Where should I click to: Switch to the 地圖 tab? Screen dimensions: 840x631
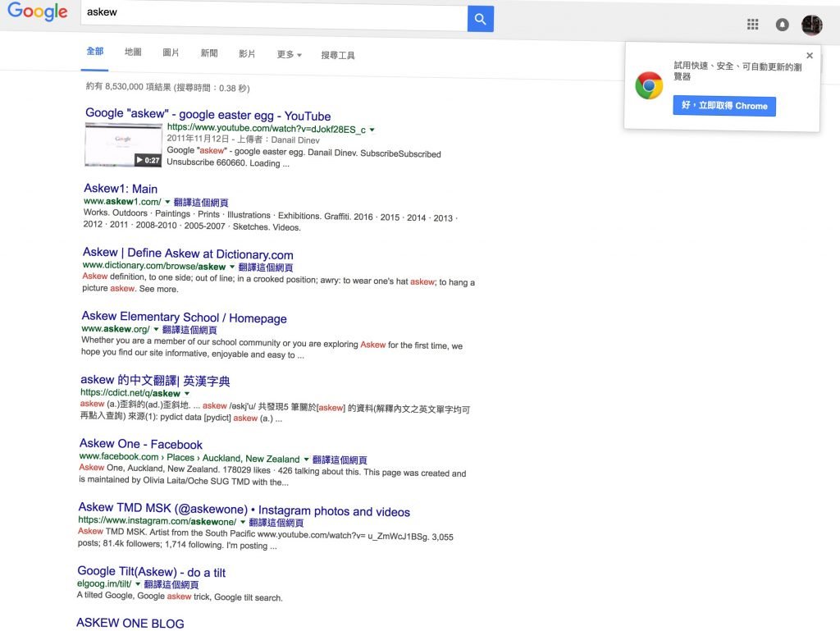(133, 52)
